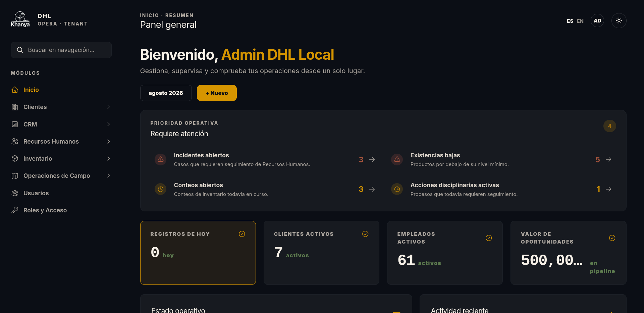Image resolution: width=644 pixels, height=313 pixels.
Task: Click the check icon on Empleados activos card
Action: click(x=489, y=238)
